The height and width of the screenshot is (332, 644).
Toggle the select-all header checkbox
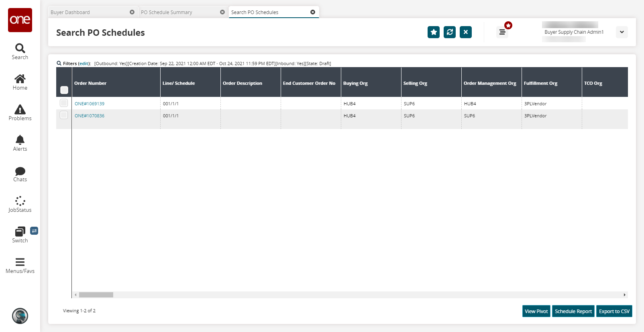click(64, 90)
